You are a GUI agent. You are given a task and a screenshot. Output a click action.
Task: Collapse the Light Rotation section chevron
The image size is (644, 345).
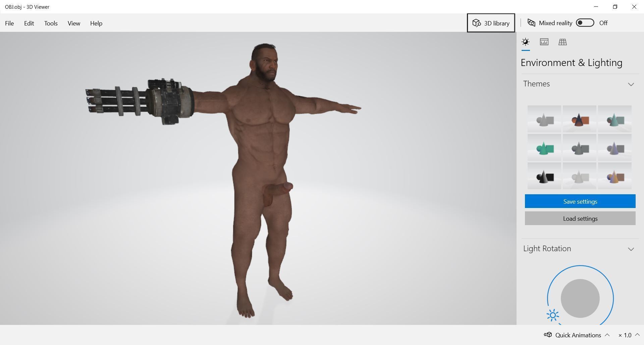click(631, 249)
